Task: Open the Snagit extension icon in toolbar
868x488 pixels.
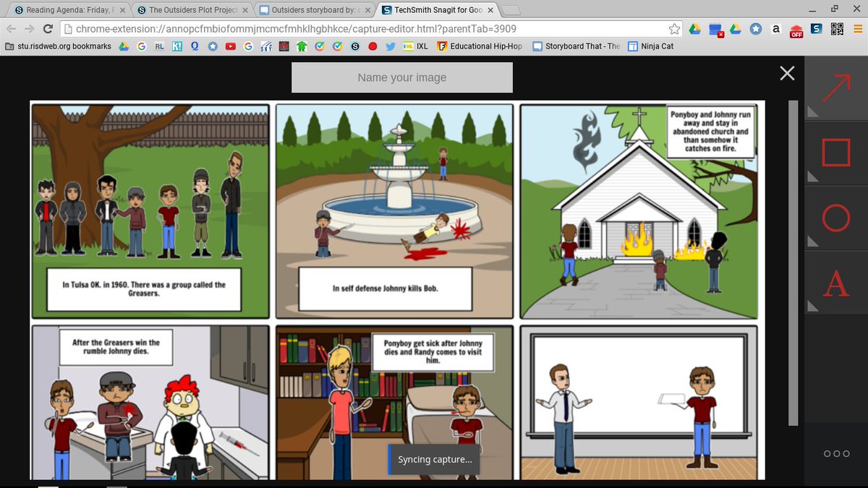Action: pyautogui.click(x=817, y=29)
